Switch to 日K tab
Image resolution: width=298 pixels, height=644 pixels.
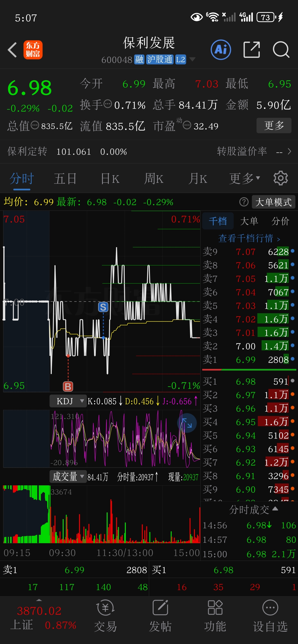pyautogui.click(x=110, y=179)
